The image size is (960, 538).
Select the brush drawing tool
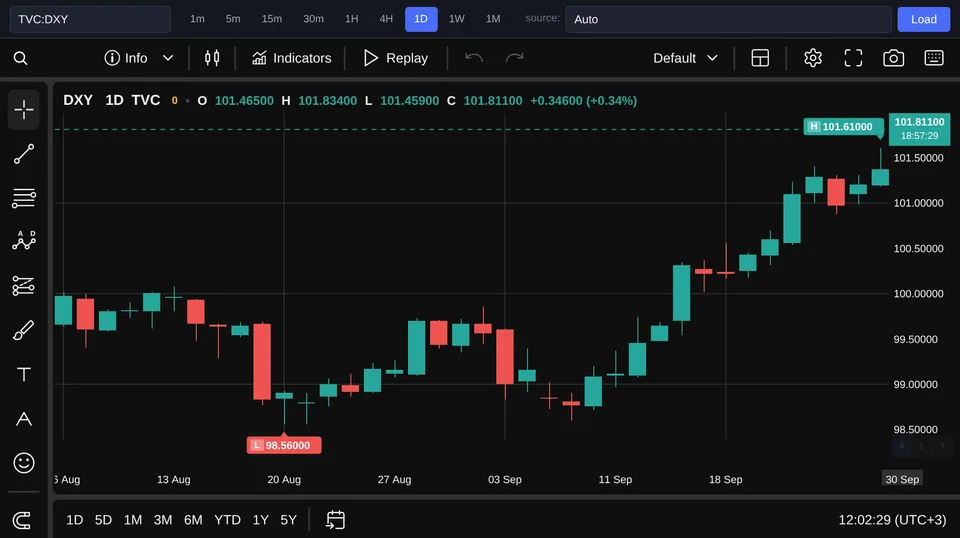24,331
